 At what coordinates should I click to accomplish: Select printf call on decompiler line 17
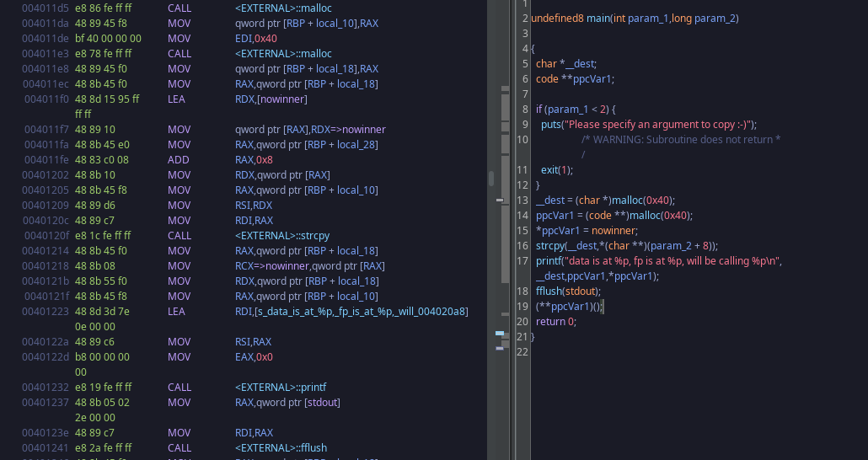pos(548,260)
